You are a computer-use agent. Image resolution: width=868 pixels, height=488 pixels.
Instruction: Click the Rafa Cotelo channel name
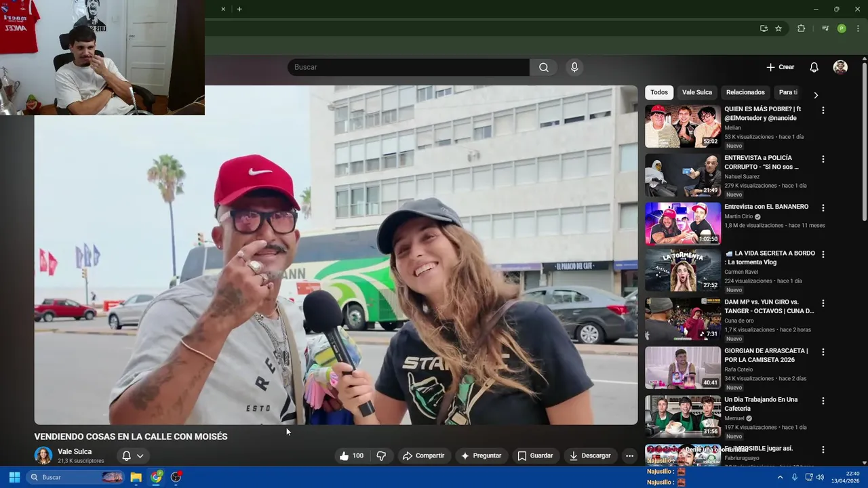tap(740, 369)
